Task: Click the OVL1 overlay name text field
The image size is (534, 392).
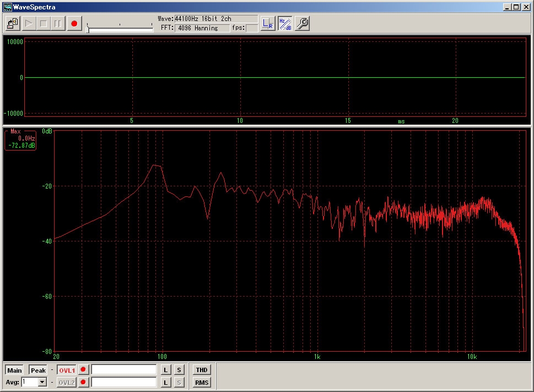Action: pos(124,370)
